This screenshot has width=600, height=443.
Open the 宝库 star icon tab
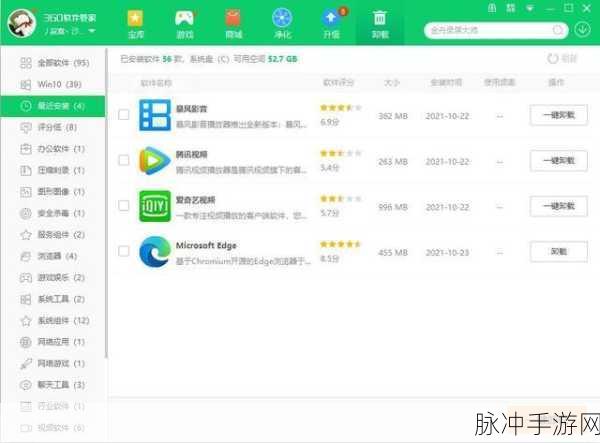(135, 24)
